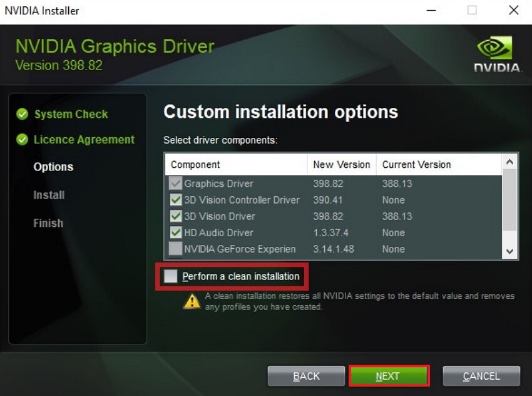Cancel the driver installation

481,376
